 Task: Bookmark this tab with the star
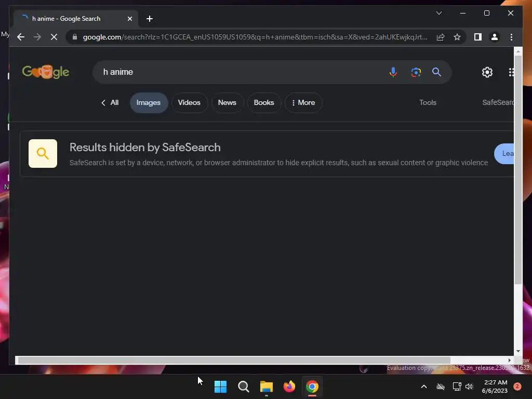point(457,37)
